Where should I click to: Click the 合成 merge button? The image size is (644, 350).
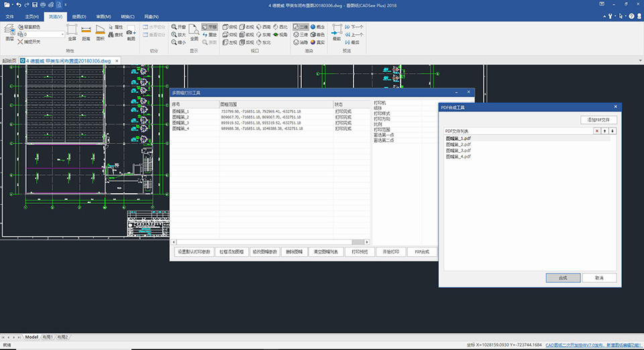(x=562, y=278)
